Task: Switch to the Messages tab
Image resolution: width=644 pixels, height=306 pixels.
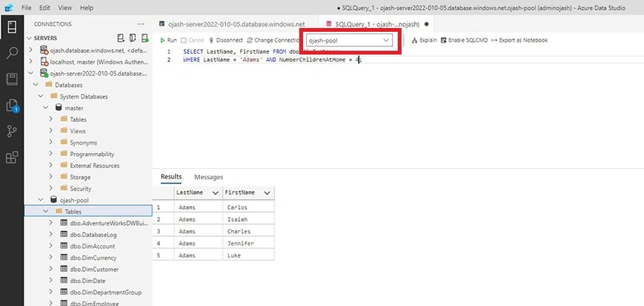Action: coord(208,177)
